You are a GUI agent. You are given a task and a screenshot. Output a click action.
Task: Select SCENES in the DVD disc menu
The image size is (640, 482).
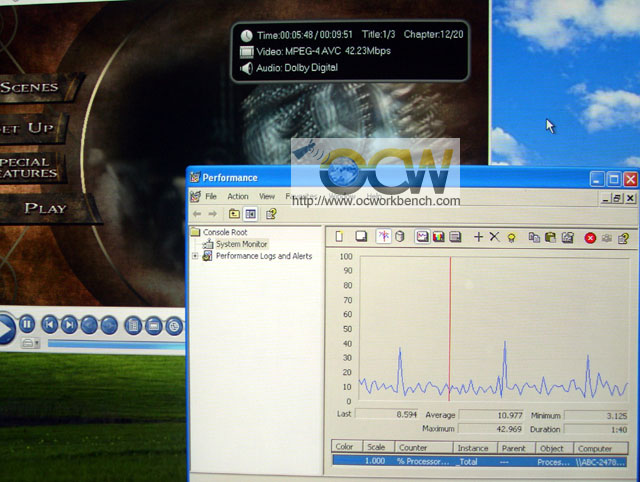[x=31, y=87]
